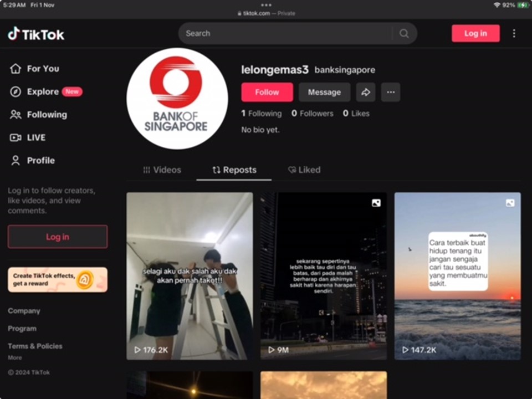The height and width of the screenshot is (399, 532).
Task: Click the For You home icon
Action: [x=16, y=69]
